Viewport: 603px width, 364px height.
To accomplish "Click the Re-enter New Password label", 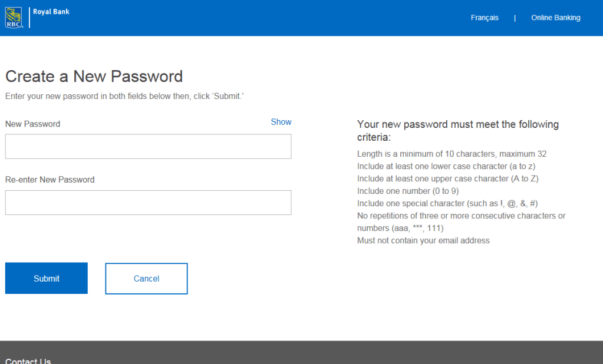I will pyautogui.click(x=50, y=180).
